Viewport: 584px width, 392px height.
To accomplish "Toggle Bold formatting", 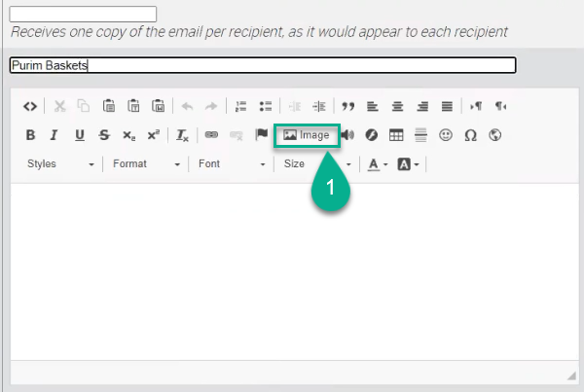I will tap(30, 135).
